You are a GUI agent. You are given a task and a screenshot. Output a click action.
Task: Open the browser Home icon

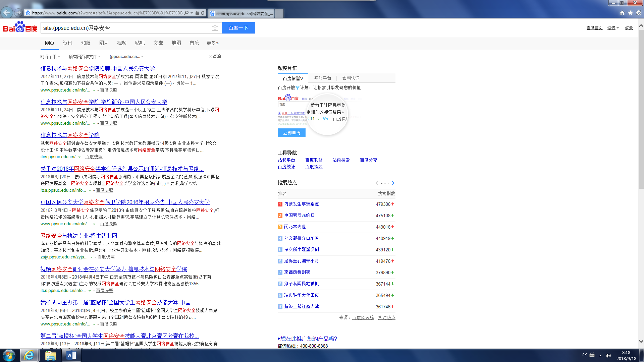[x=622, y=13]
